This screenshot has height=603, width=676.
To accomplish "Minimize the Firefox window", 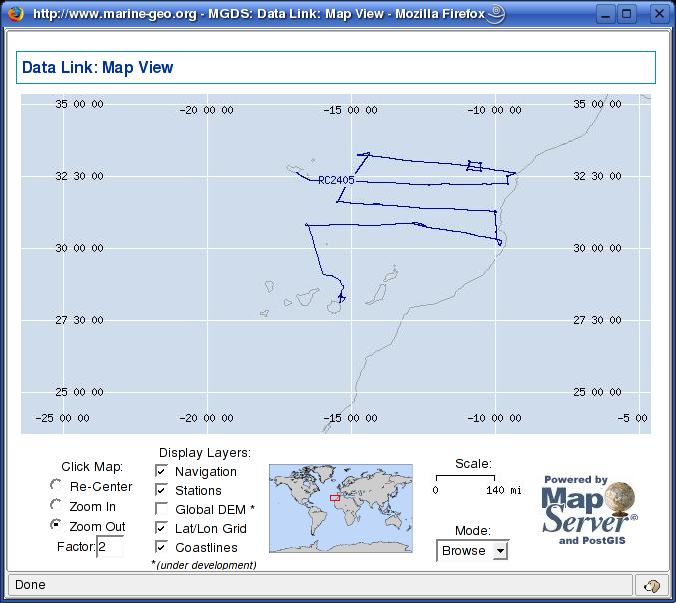I will point(604,15).
